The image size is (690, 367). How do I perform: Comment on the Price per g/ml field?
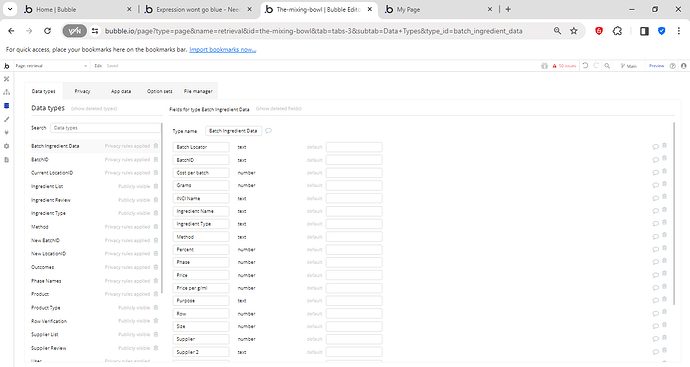pos(655,288)
